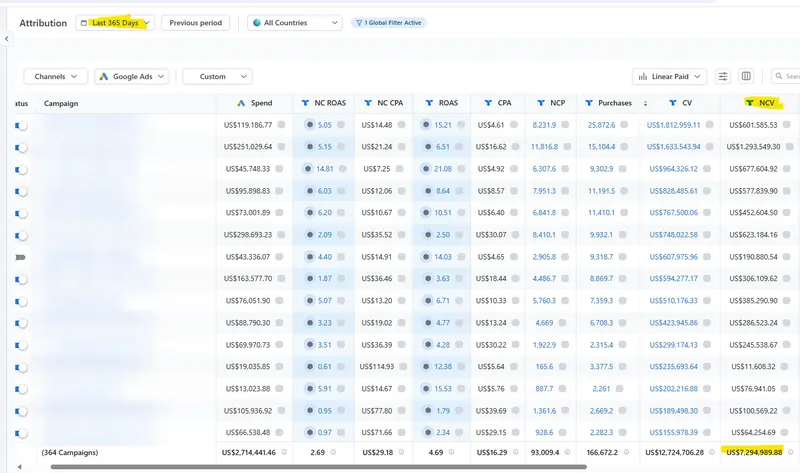Open the table filter settings icon
The image size is (800, 473).
[723, 77]
